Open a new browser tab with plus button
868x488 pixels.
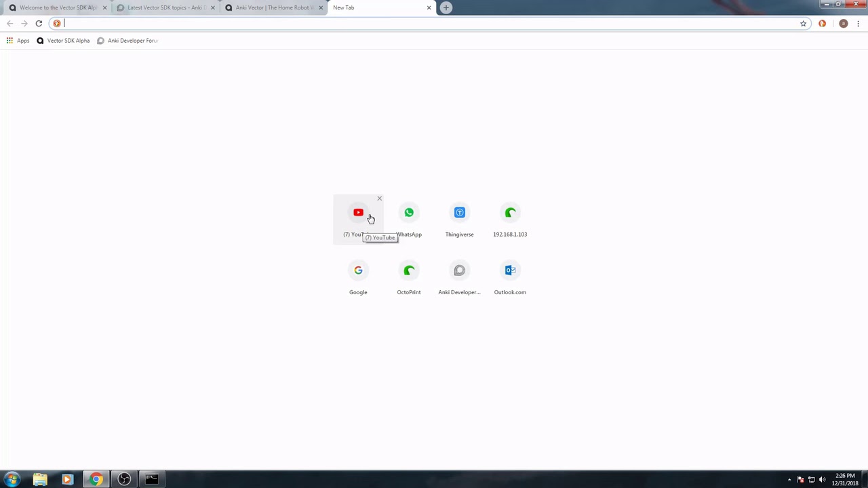(446, 7)
